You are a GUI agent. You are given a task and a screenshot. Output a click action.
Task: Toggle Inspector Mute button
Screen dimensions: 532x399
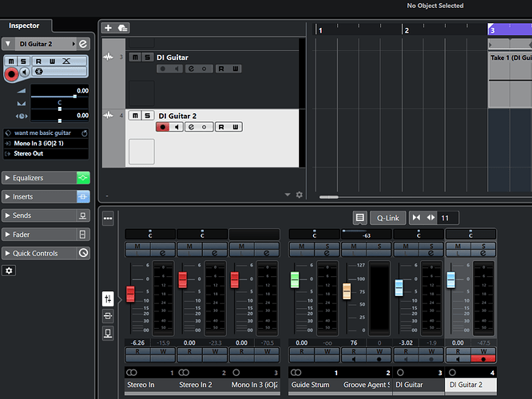(x=11, y=61)
